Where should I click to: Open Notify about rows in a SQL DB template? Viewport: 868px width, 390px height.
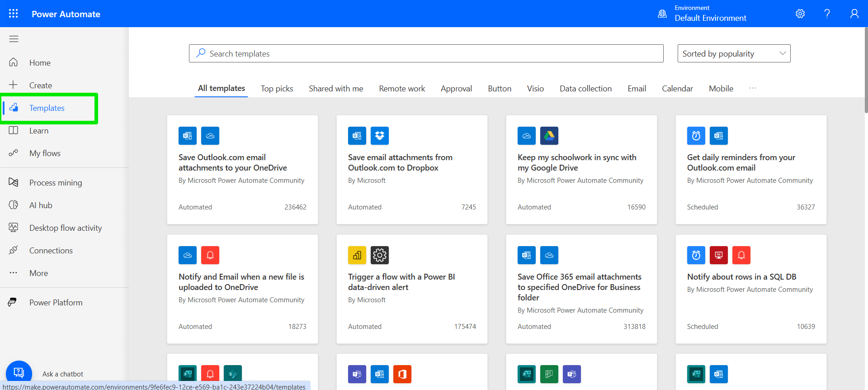[751, 289]
